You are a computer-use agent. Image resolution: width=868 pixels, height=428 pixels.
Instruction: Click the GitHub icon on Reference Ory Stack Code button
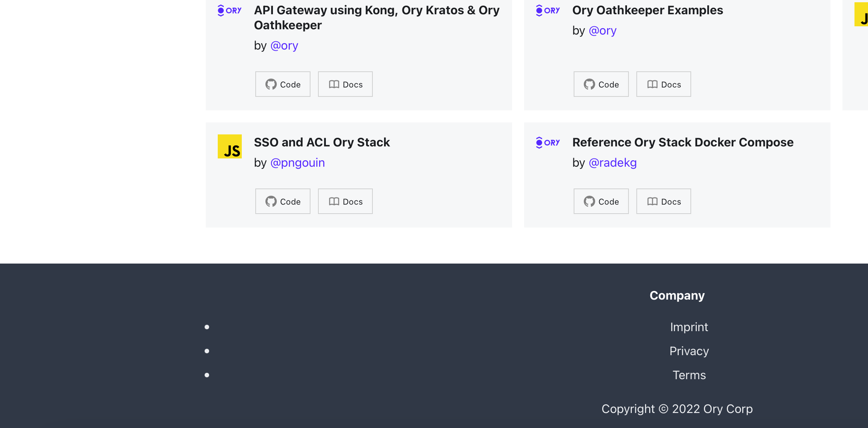[589, 201]
